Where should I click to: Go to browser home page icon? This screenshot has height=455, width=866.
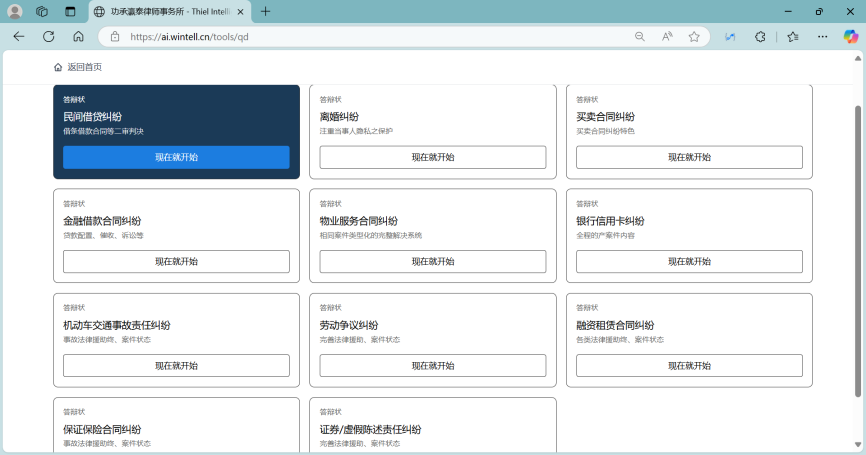[x=78, y=36]
